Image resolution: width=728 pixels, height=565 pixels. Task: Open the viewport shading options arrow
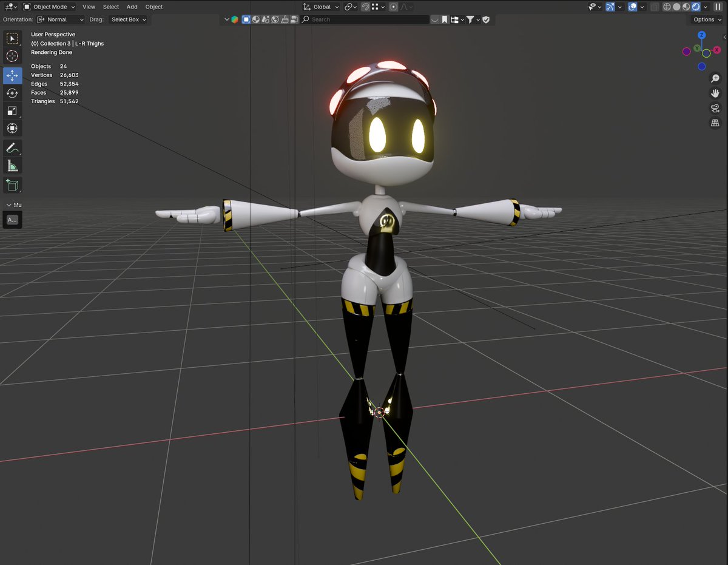[706, 7]
